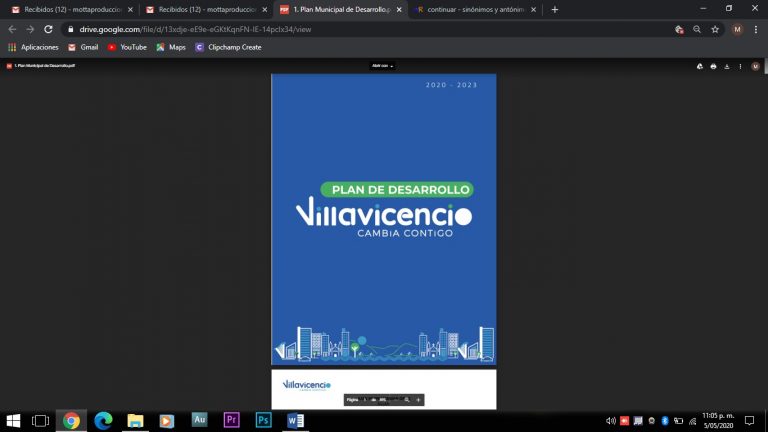Image resolution: width=768 pixels, height=432 pixels.
Task: Select the Plan Municipal de Desarrollo tab
Action: coord(341,9)
